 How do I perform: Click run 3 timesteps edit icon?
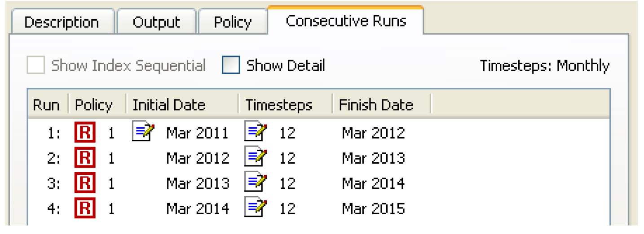pyautogui.click(x=256, y=182)
